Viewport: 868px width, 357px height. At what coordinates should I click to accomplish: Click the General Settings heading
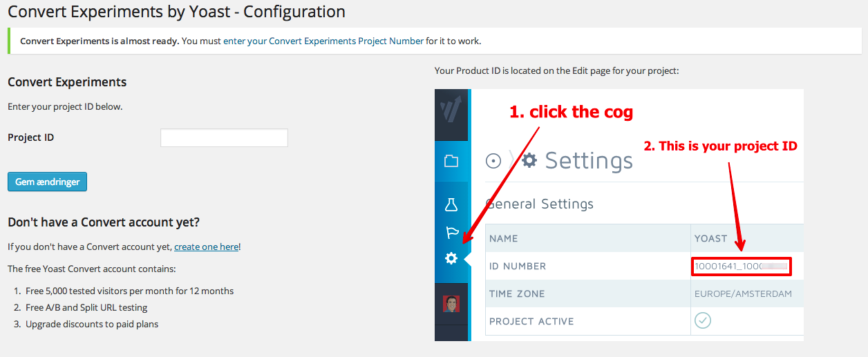click(540, 204)
